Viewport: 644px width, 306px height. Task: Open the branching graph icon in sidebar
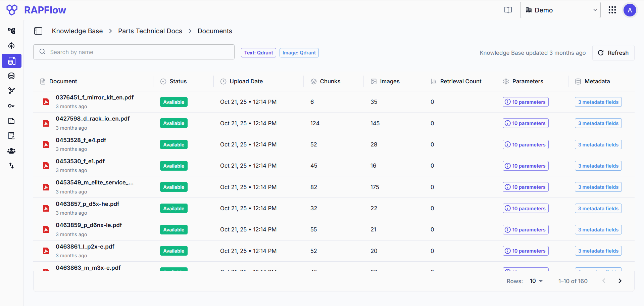point(11,91)
